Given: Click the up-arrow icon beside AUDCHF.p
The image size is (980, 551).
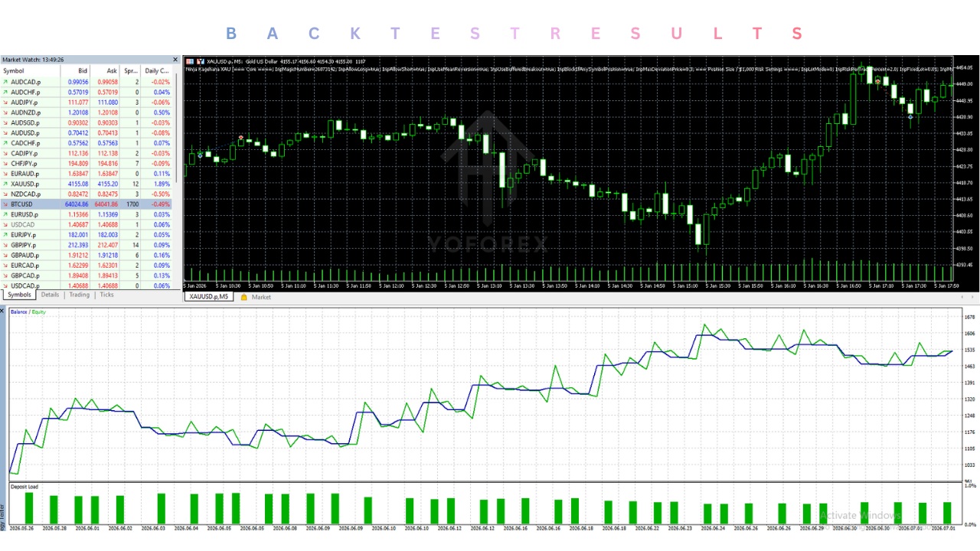Looking at the screenshot, I should point(5,92).
